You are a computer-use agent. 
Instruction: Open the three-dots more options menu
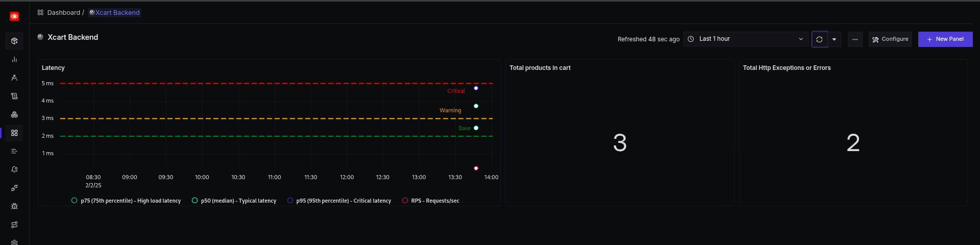[x=855, y=39]
